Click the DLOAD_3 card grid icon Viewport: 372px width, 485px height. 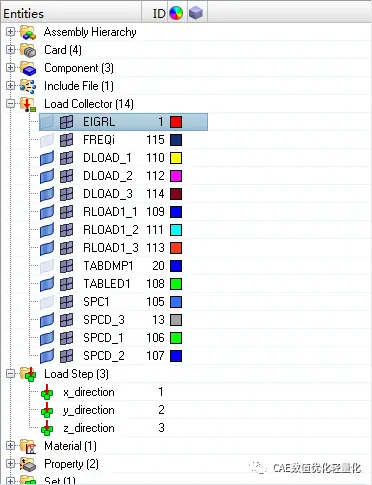click(66, 194)
